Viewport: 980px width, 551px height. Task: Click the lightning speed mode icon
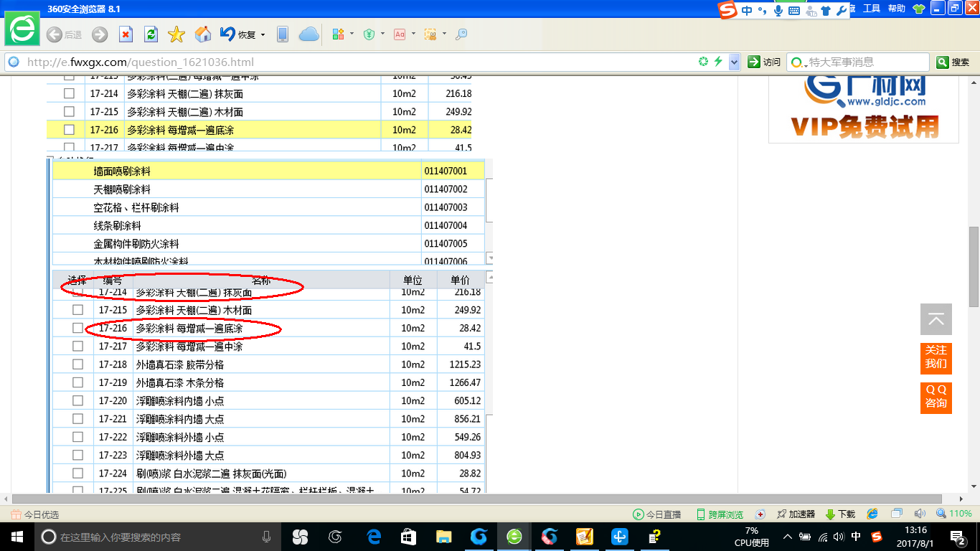[717, 62]
